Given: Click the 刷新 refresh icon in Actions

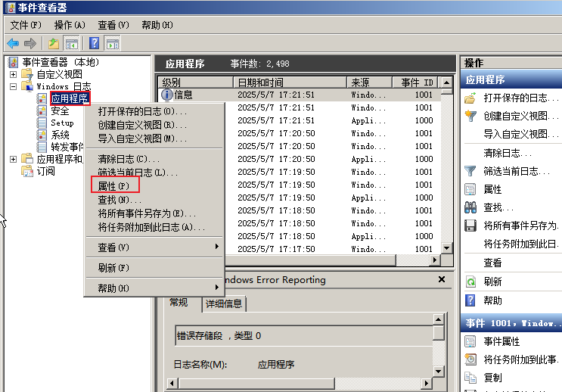Looking at the screenshot, I should point(470,282).
